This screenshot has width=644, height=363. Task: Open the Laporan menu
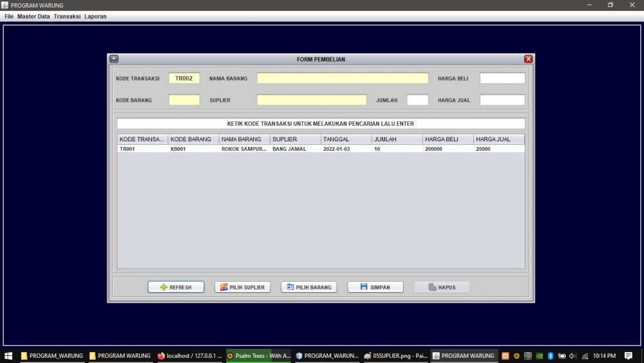click(x=95, y=16)
